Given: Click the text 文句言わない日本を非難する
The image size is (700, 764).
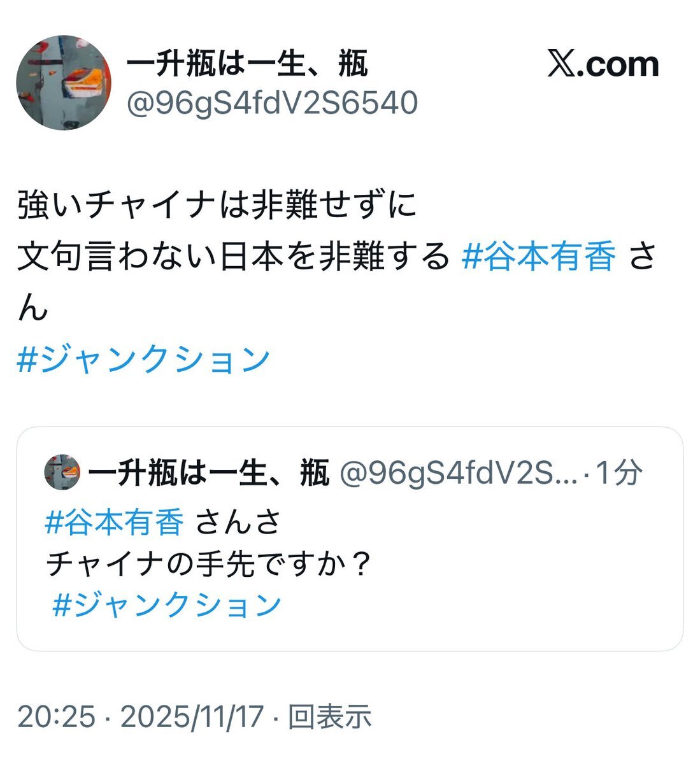Looking at the screenshot, I should click(234, 257).
